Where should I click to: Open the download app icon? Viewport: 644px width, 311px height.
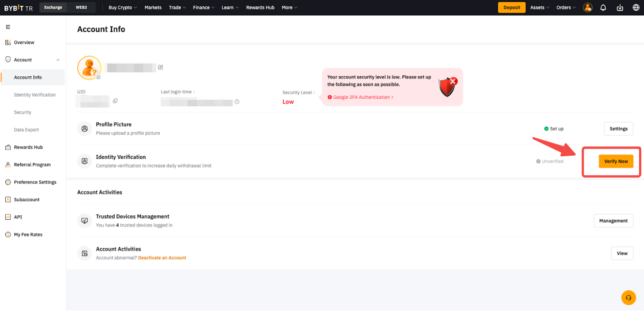(x=620, y=7)
